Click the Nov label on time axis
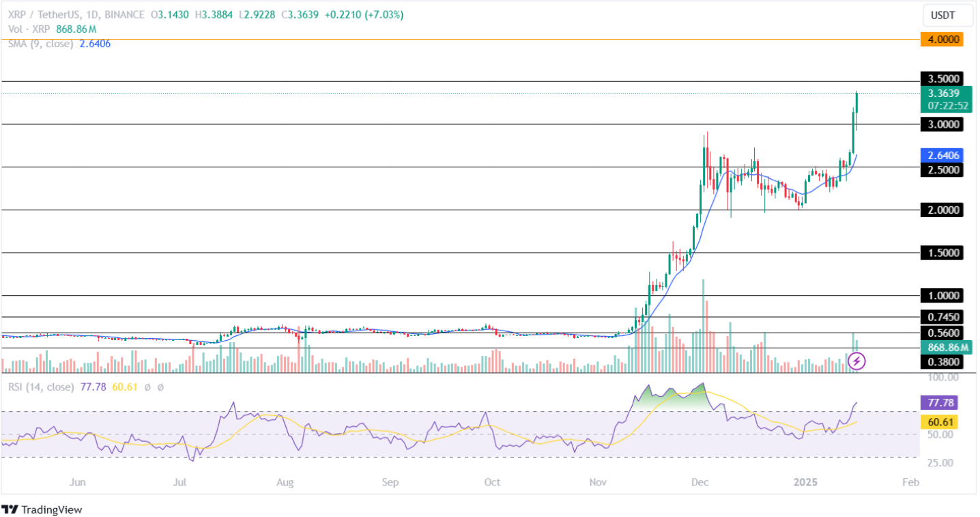Screen dimensions: 980x517 click(598, 482)
